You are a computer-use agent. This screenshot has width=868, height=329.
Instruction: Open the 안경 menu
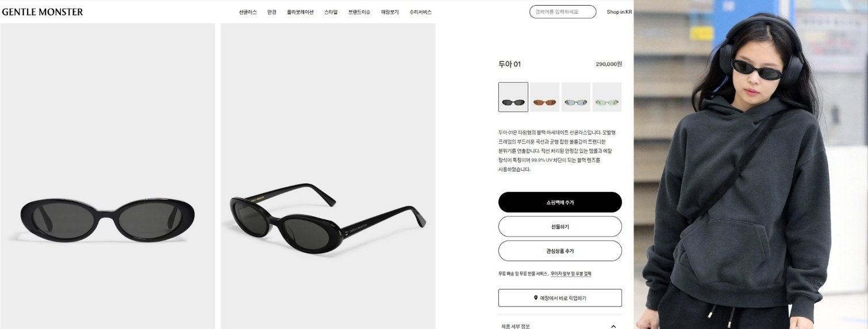click(272, 12)
